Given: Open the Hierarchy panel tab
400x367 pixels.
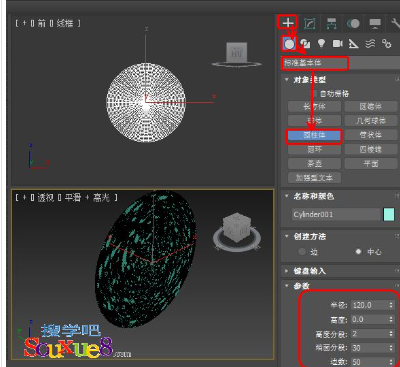Looking at the screenshot, I should (x=331, y=23).
